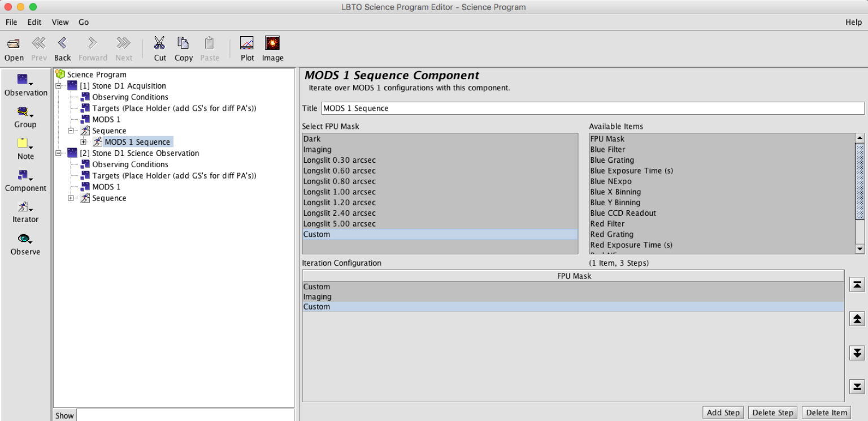Move selected step down one
Screen dimensions: 868x421
[x=857, y=353]
